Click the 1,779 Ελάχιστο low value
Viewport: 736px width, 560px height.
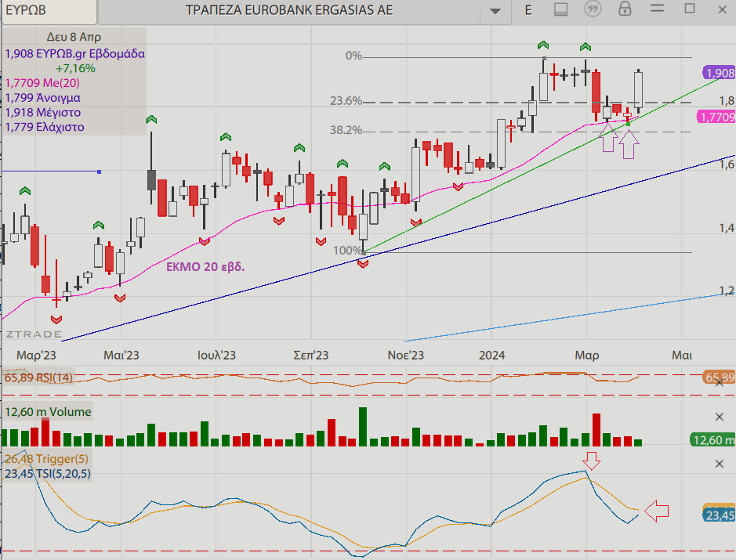point(45,127)
